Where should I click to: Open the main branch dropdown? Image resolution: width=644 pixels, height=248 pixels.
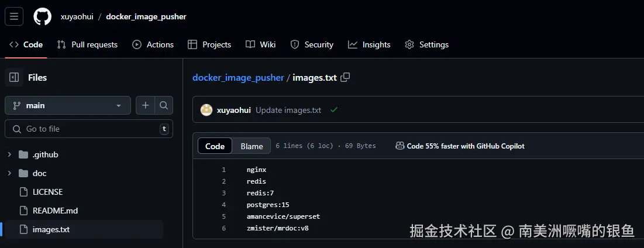coord(68,105)
